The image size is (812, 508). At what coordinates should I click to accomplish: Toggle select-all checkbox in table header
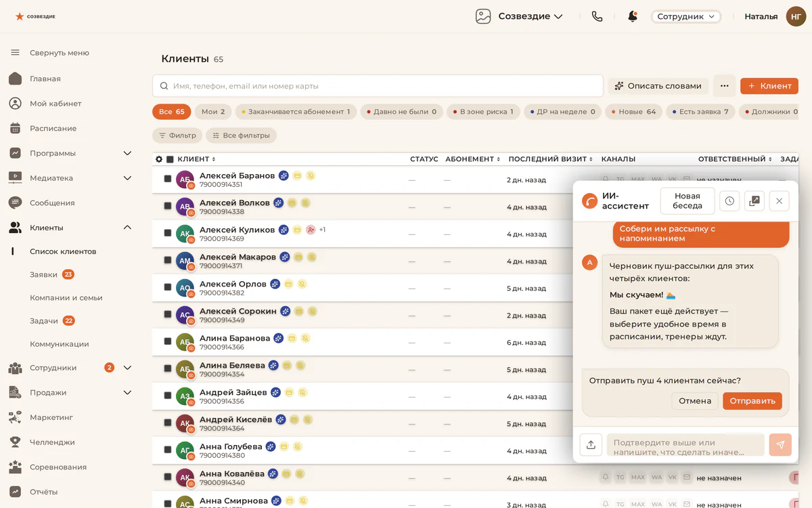click(170, 159)
